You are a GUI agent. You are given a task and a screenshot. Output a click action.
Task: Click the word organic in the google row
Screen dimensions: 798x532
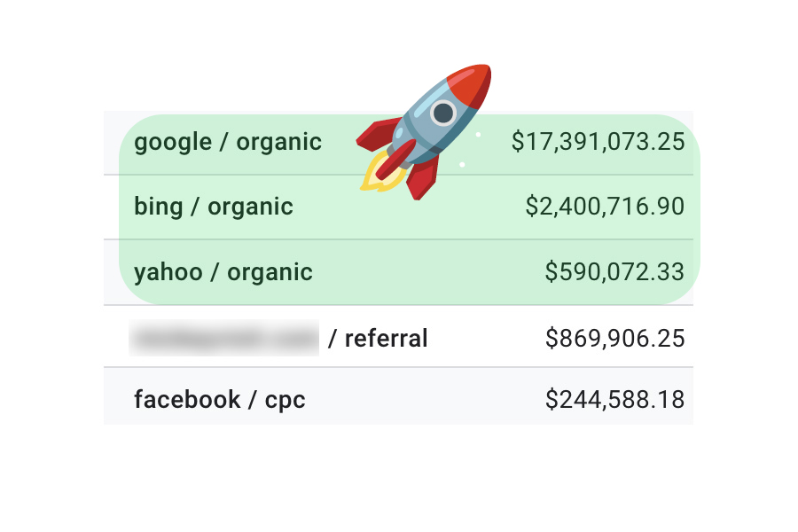pyautogui.click(x=279, y=143)
